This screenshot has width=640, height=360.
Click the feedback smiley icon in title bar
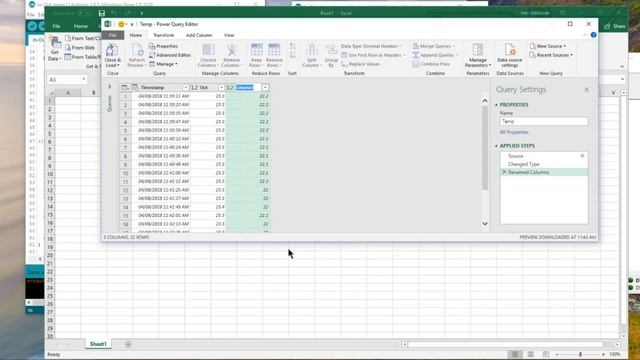pos(121,24)
